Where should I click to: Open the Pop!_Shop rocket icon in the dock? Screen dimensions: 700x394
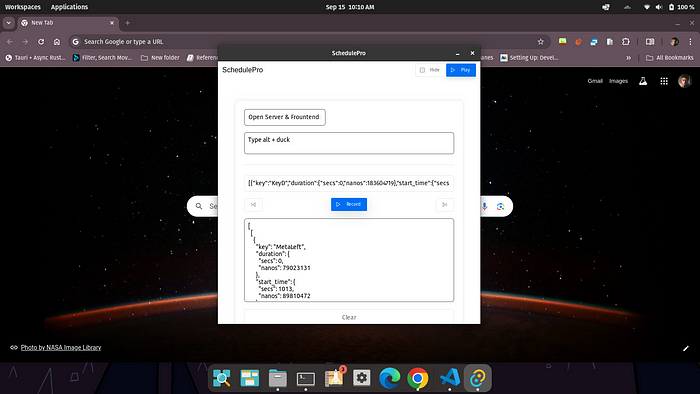point(334,378)
